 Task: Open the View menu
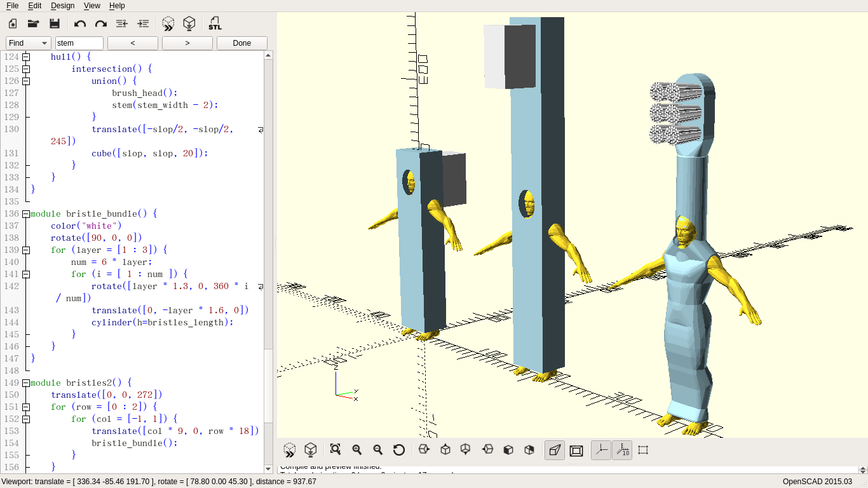point(92,6)
